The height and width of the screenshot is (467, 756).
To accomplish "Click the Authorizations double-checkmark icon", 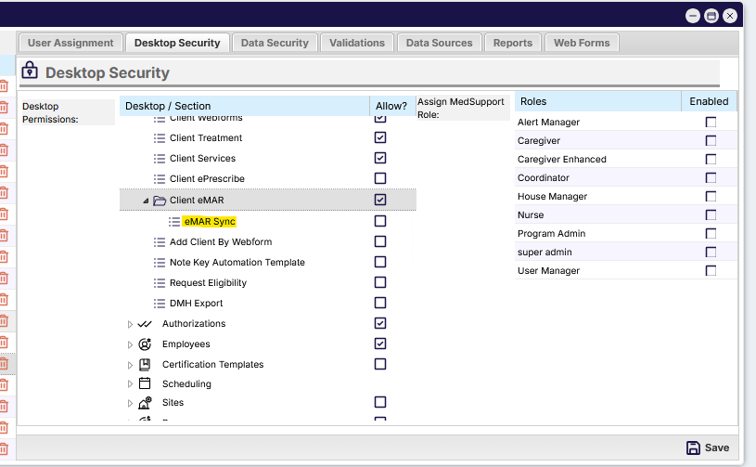I will [x=145, y=324].
